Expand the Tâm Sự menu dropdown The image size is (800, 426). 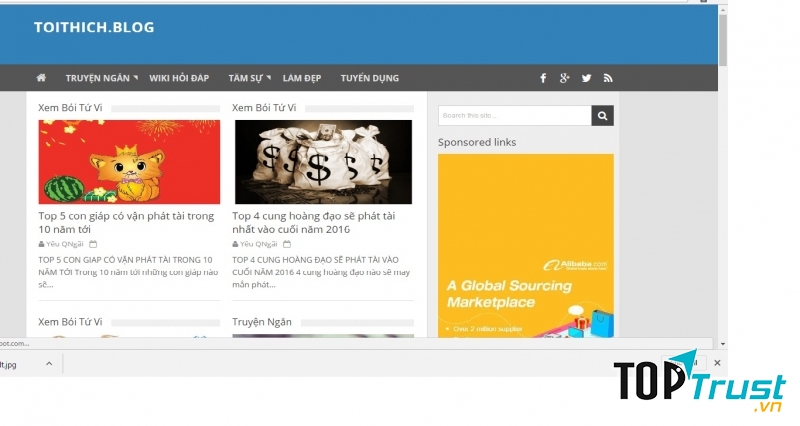[247, 78]
